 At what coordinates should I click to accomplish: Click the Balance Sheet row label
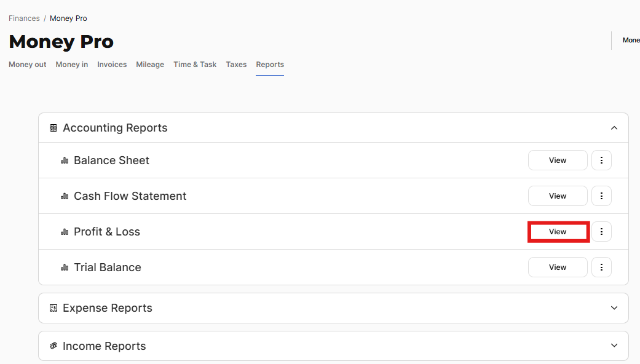tap(111, 160)
